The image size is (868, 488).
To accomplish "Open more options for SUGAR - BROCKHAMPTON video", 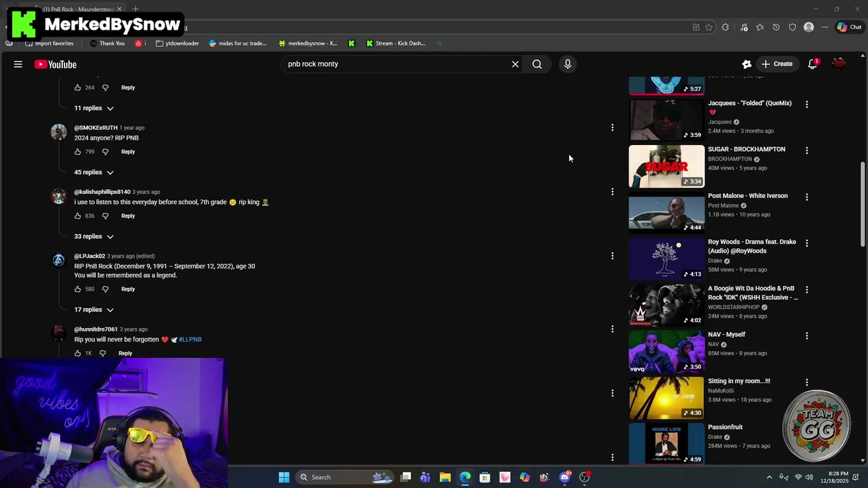I will pyautogui.click(x=807, y=150).
